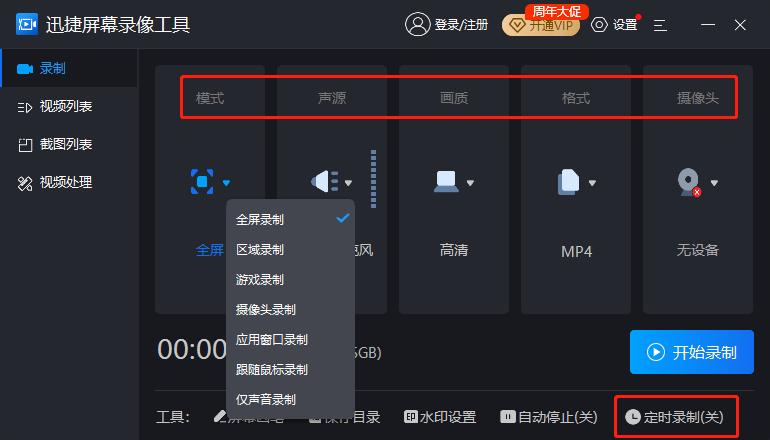
Task: Click the 全屏 mode label
Action: tap(210, 250)
